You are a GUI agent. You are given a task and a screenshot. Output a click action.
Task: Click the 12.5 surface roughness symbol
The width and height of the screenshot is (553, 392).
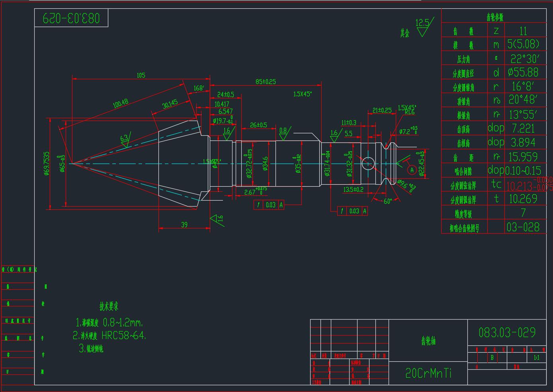pos(423,27)
